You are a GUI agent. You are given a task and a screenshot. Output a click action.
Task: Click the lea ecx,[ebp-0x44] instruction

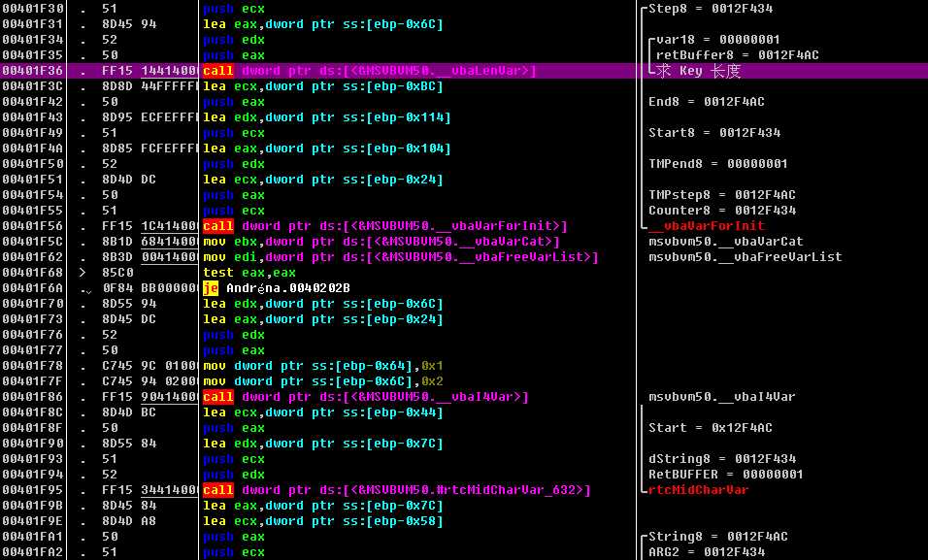[x=323, y=412]
